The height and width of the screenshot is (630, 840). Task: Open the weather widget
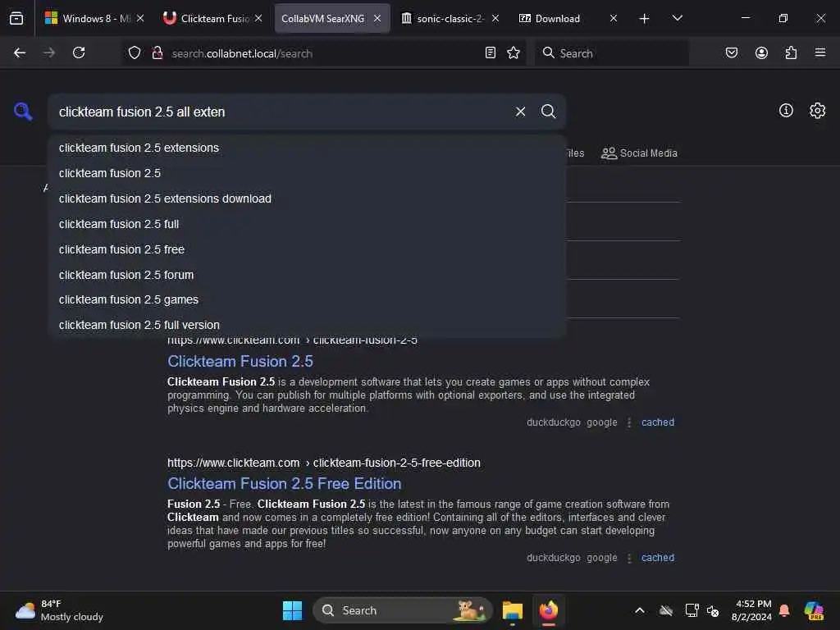tap(59, 610)
